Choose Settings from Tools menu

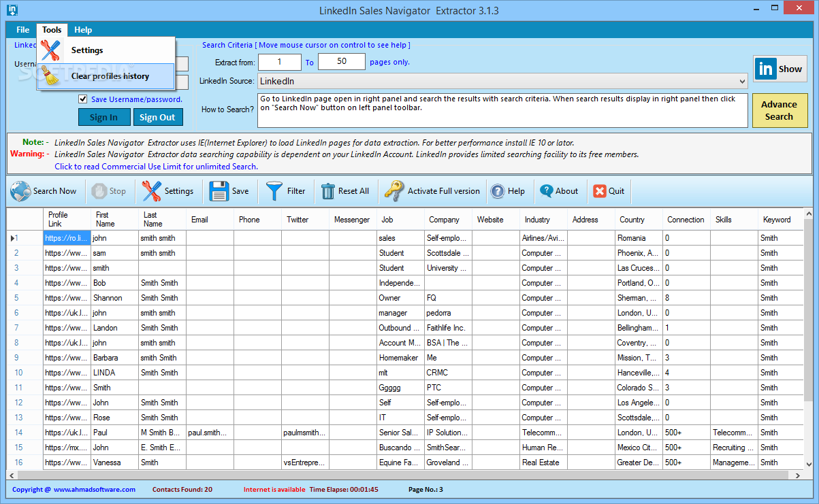point(106,50)
